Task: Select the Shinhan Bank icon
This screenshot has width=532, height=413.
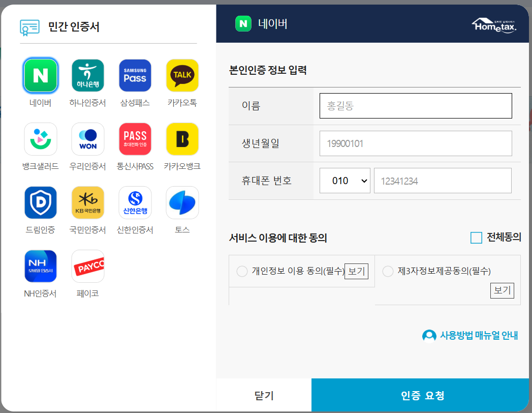Action: [x=135, y=202]
